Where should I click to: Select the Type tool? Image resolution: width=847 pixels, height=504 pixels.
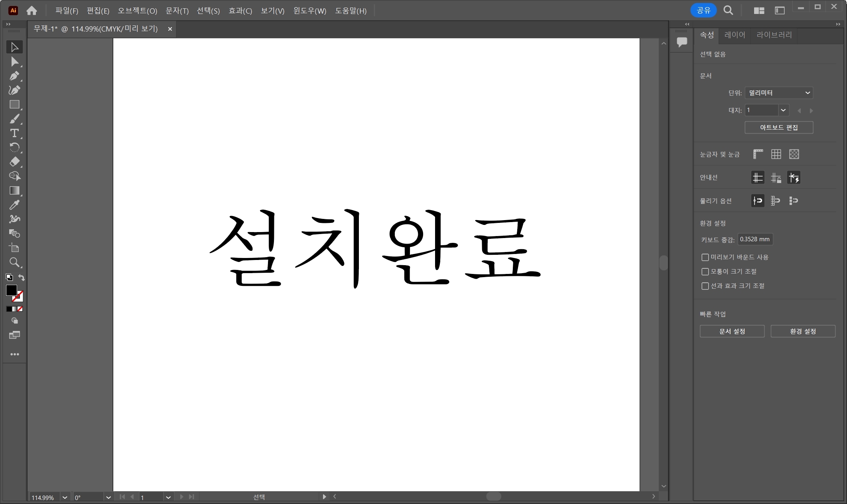(14, 133)
